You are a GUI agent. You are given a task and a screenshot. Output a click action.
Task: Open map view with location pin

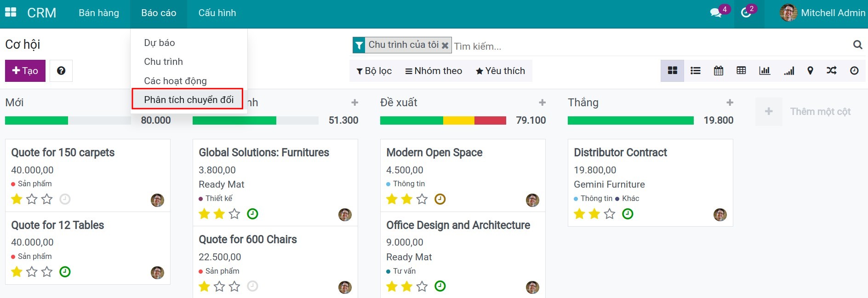coord(810,71)
